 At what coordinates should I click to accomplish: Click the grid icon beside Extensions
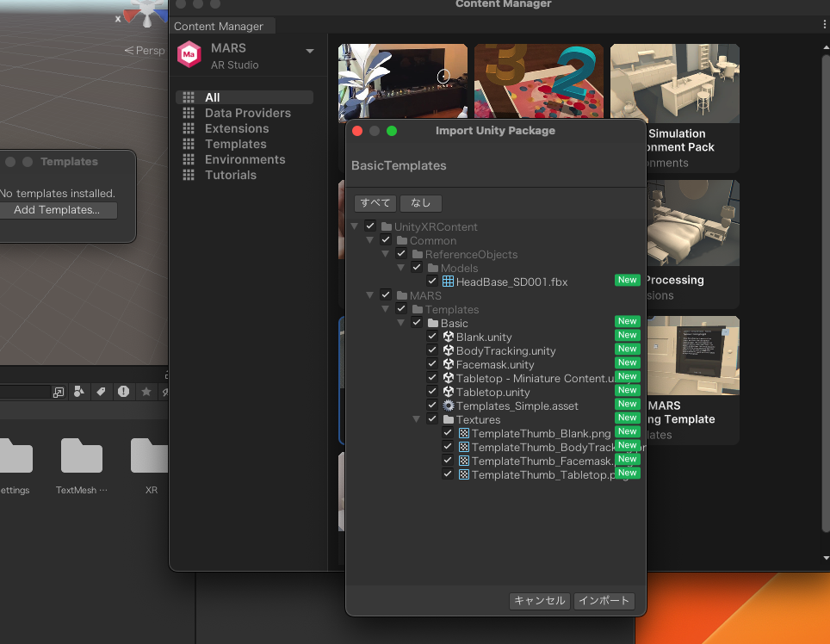189,128
